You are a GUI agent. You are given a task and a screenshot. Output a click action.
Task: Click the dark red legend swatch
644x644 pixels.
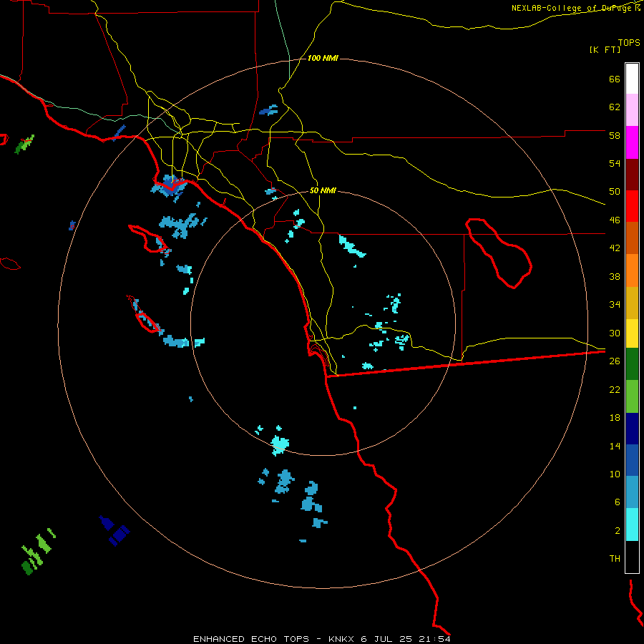(x=632, y=175)
